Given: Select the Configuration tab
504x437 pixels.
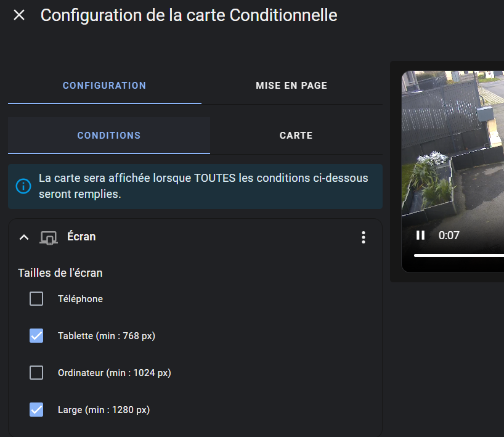Looking at the screenshot, I should coord(105,86).
